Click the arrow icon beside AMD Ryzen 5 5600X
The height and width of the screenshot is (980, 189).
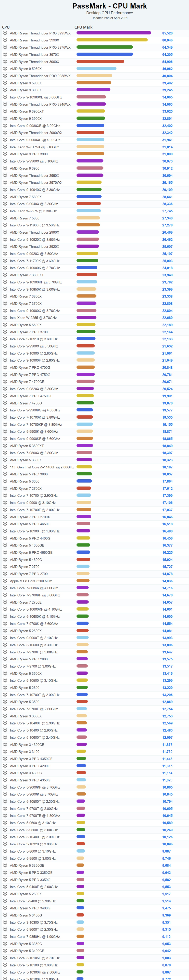tap(5, 325)
